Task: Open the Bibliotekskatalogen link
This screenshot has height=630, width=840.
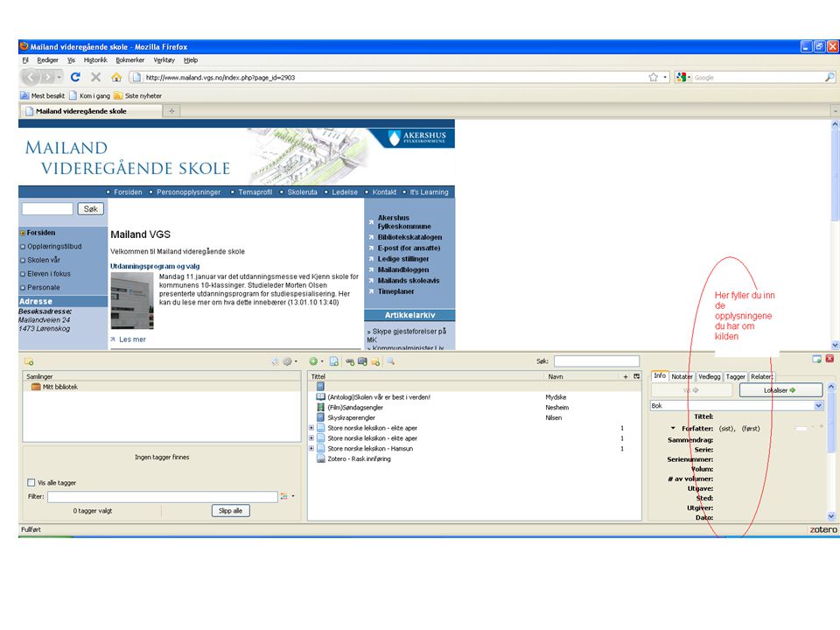Action: point(409,237)
